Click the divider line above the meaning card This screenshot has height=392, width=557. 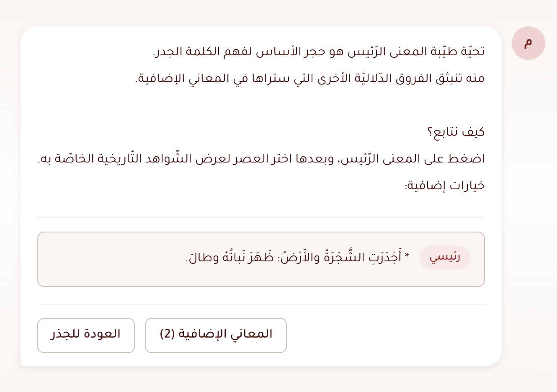(261, 218)
